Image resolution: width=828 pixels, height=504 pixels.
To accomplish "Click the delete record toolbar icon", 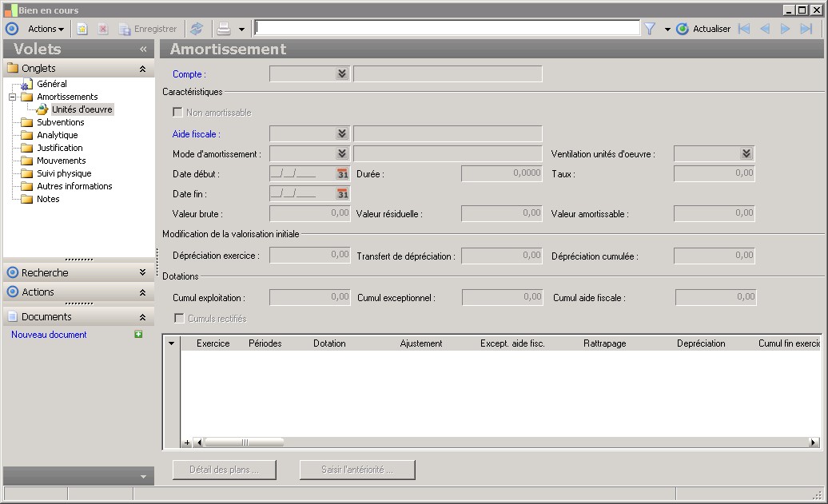I will point(103,29).
